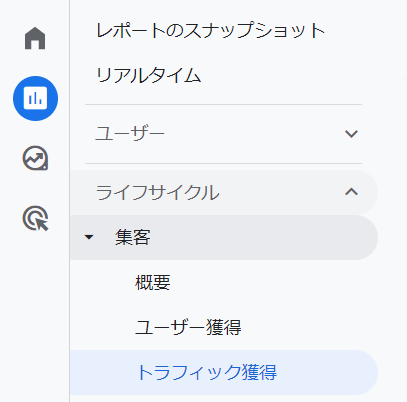
Task: Open the リアルタイム report
Action: point(149,75)
